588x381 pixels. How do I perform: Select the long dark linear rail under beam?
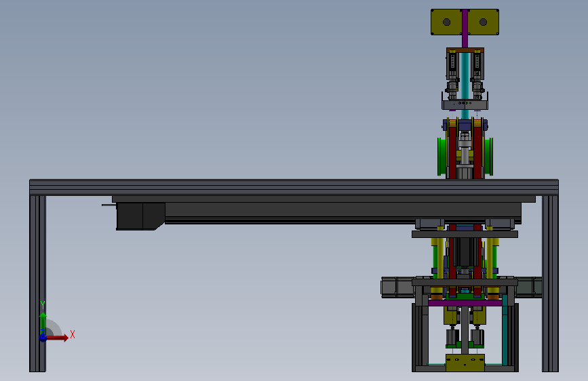[343, 213]
